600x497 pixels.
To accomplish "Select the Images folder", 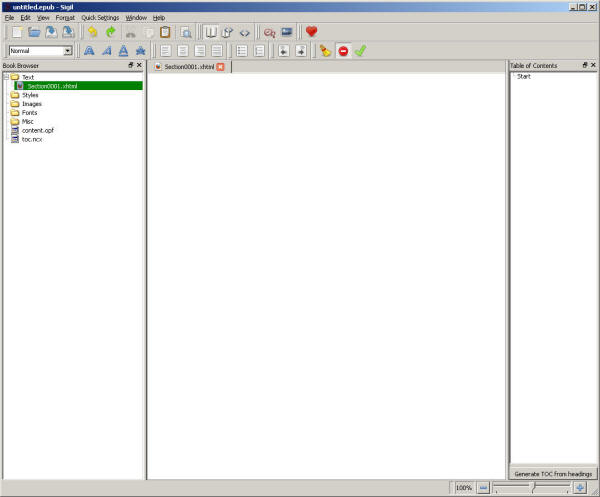I will 32,104.
